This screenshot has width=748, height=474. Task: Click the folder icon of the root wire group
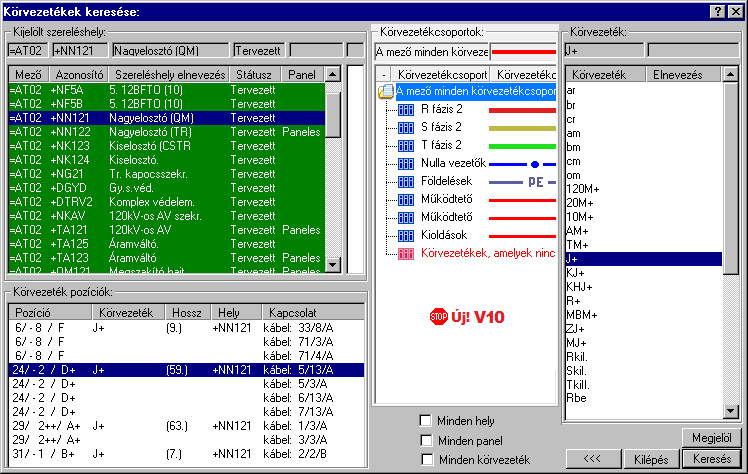click(x=386, y=91)
